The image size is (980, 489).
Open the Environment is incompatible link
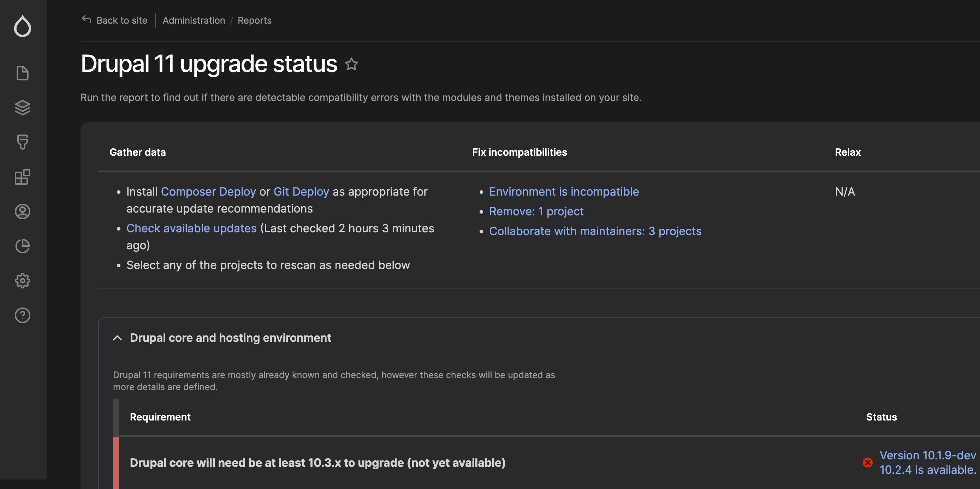click(564, 191)
